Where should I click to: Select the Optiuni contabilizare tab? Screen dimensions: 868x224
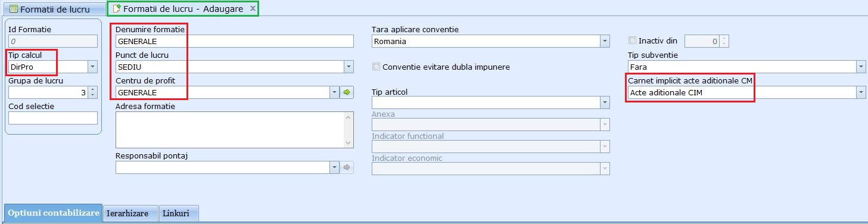click(54, 213)
